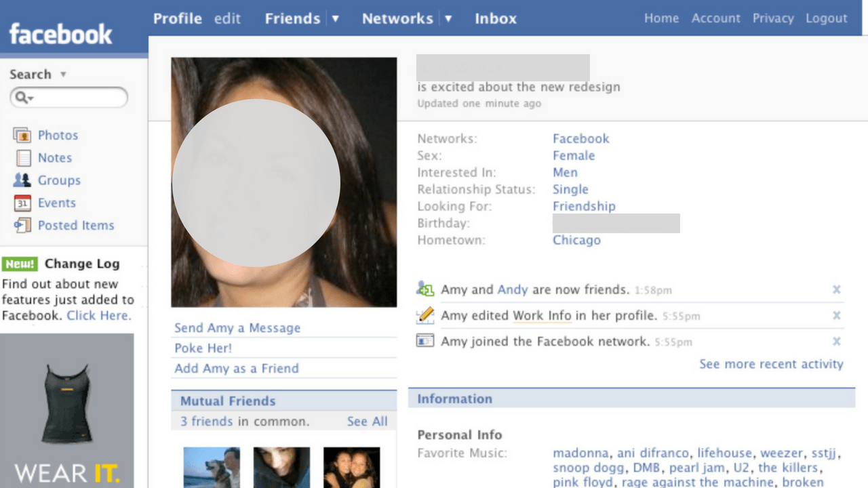Click lifehouse in Favorite Music
This screenshot has width=868, height=488.
pyautogui.click(x=724, y=453)
